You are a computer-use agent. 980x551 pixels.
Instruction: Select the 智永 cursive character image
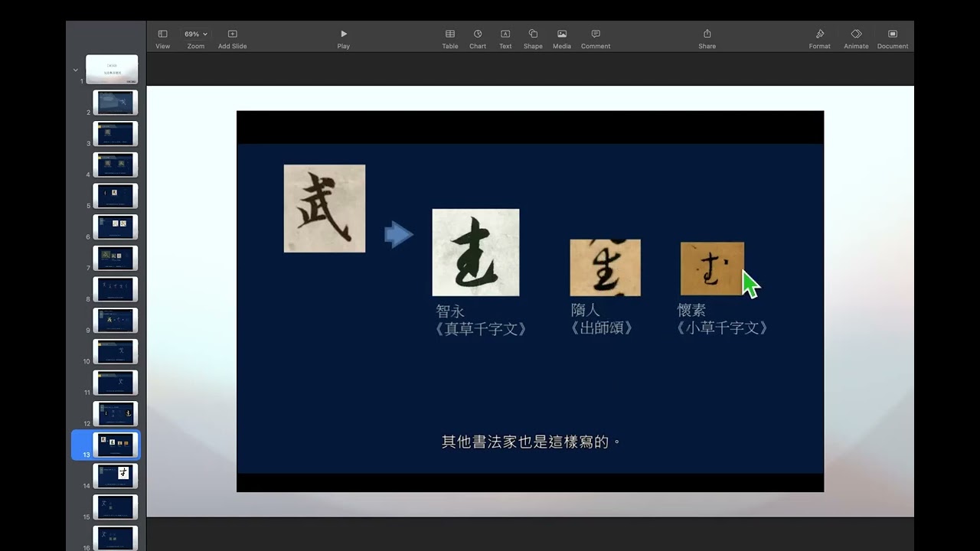coord(475,253)
